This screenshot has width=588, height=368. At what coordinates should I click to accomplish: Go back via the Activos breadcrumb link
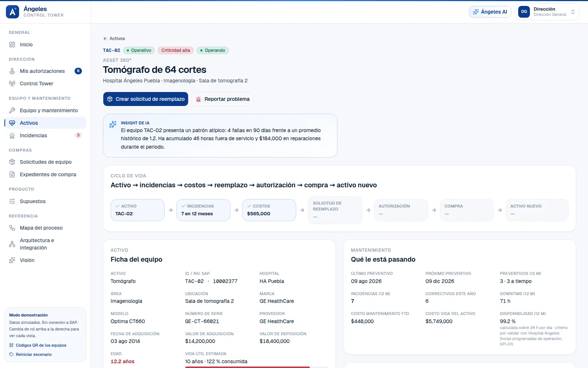coord(114,39)
